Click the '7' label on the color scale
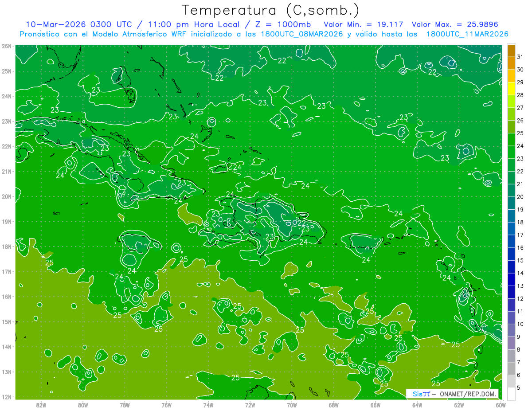The width and height of the screenshot is (532, 411). pyautogui.click(x=519, y=362)
